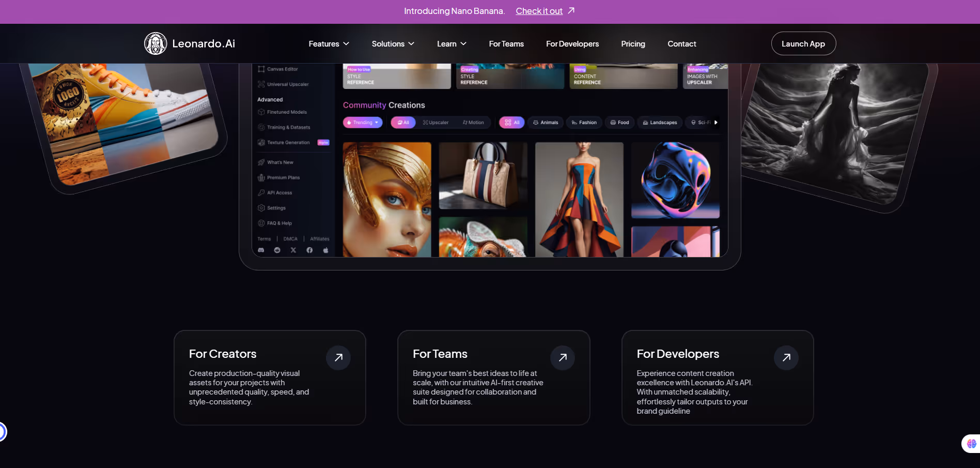Image resolution: width=980 pixels, height=468 pixels.
Task: Filter creations by Animals
Action: pos(546,123)
